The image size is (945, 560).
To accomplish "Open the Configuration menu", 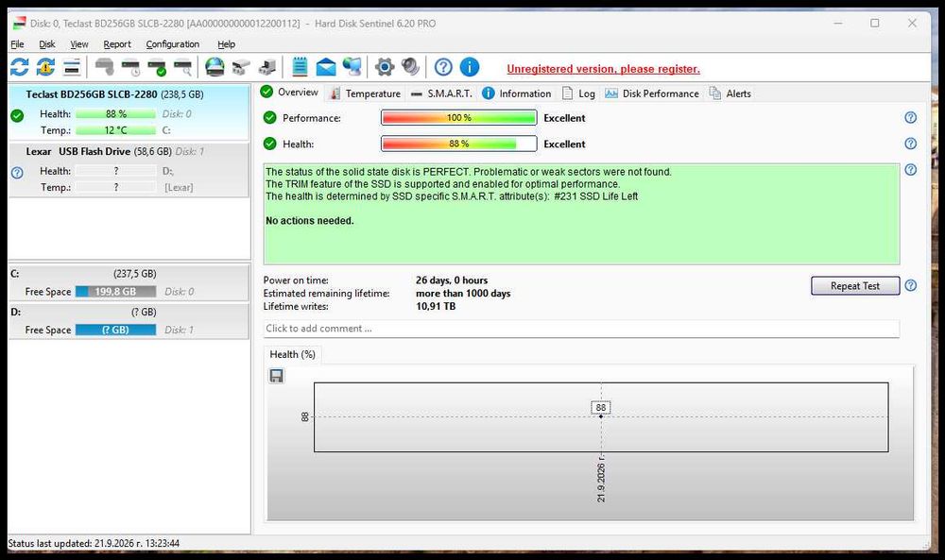I will pyautogui.click(x=172, y=44).
